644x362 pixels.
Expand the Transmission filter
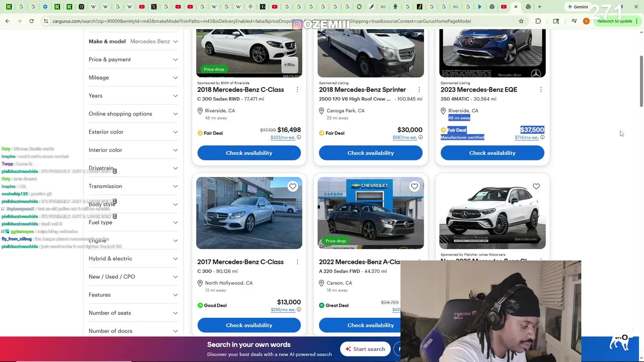133,186
